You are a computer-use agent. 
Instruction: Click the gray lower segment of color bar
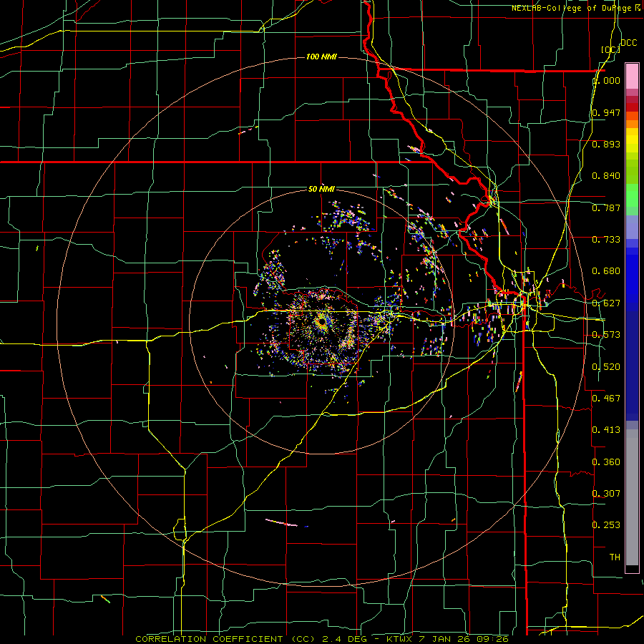coord(632,497)
